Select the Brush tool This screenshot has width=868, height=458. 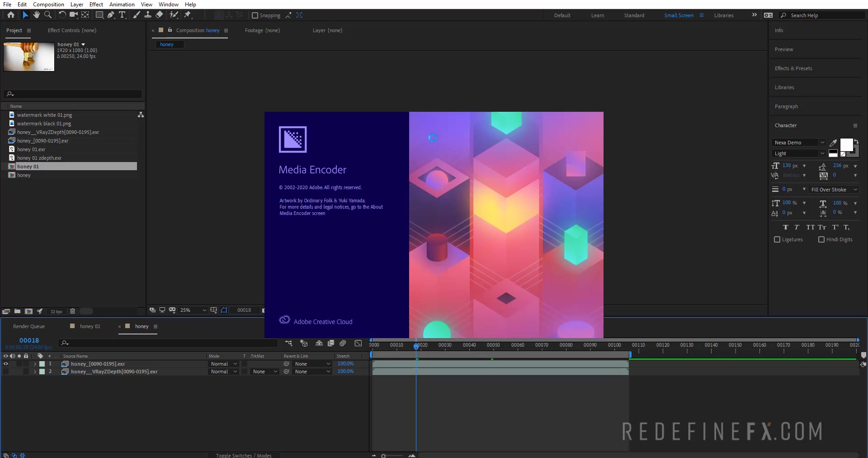pos(137,15)
